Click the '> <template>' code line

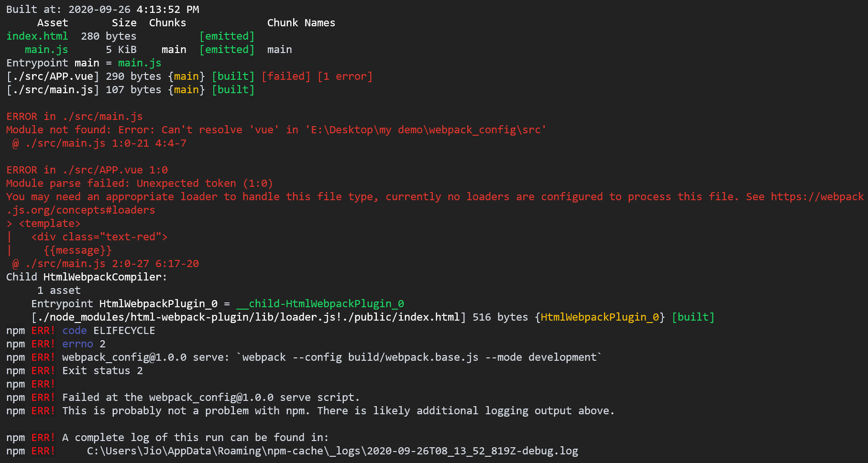click(x=44, y=224)
